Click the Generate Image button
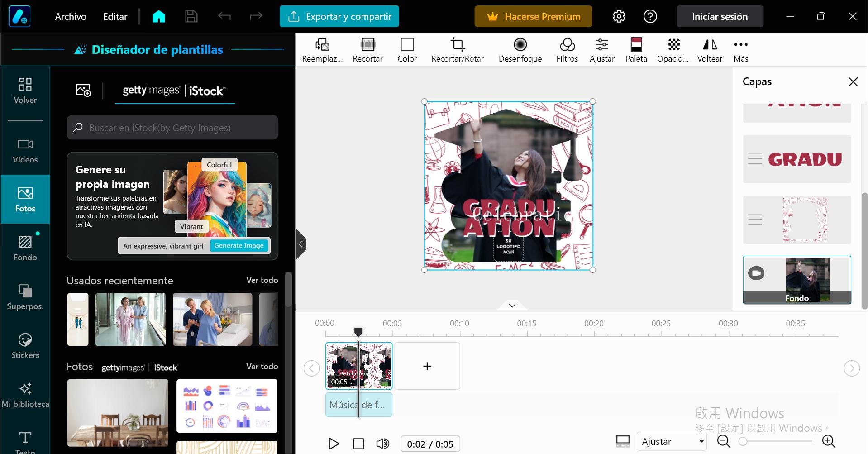This screenshot has width=868, height=454. click(239, 245)
